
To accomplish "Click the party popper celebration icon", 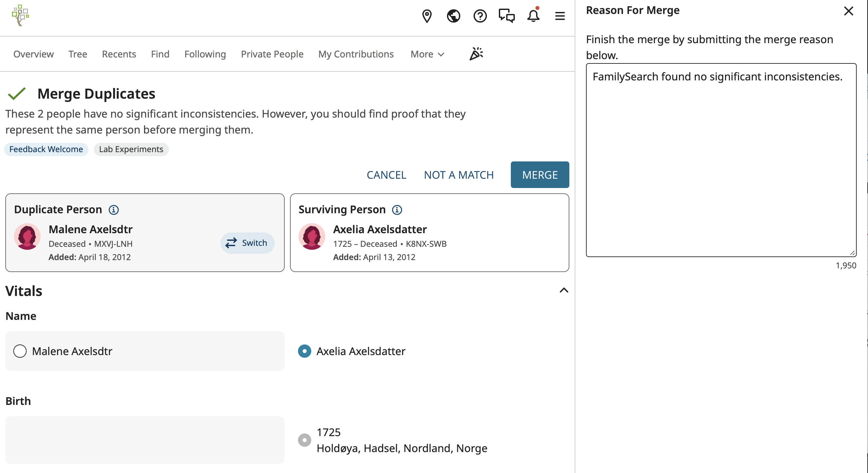I will (x=476, y=54).
